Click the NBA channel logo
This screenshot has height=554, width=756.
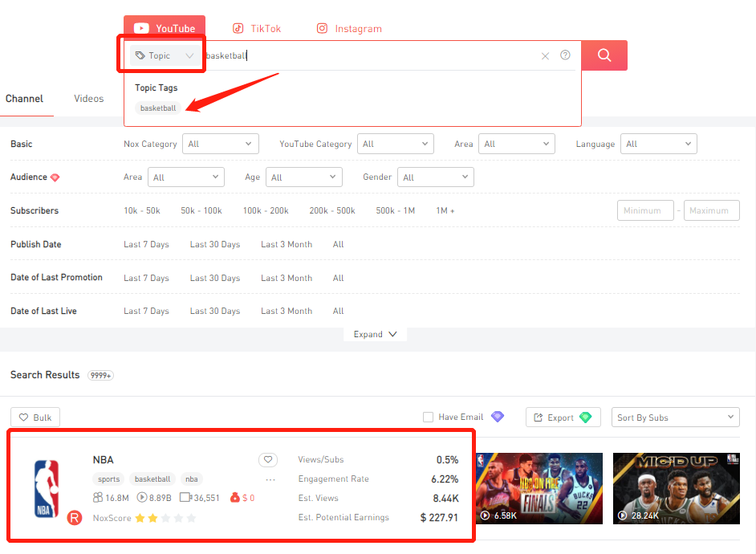click(47, 487)
